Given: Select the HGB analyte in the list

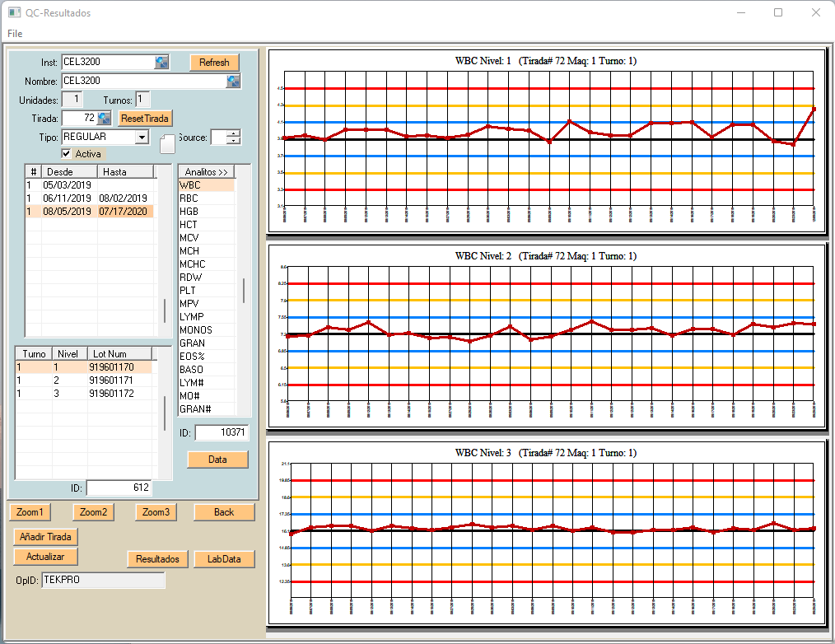Looking at the screenshot, I should (189, 212).
